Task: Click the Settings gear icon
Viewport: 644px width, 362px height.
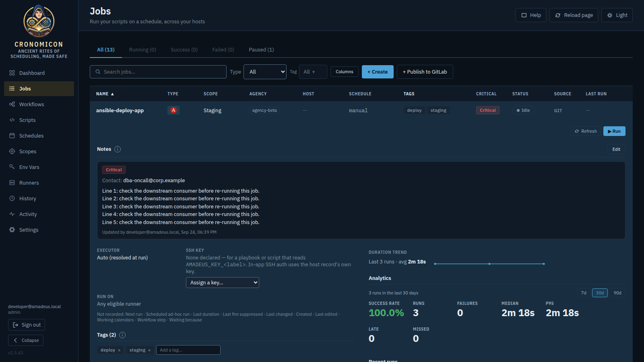Action: [x=12, y=230]
